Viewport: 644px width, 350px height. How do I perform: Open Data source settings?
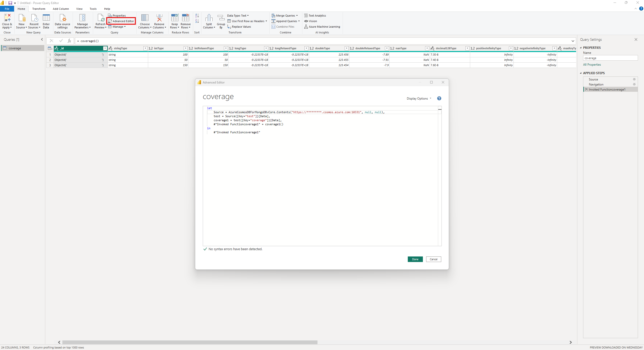(62, 18)
